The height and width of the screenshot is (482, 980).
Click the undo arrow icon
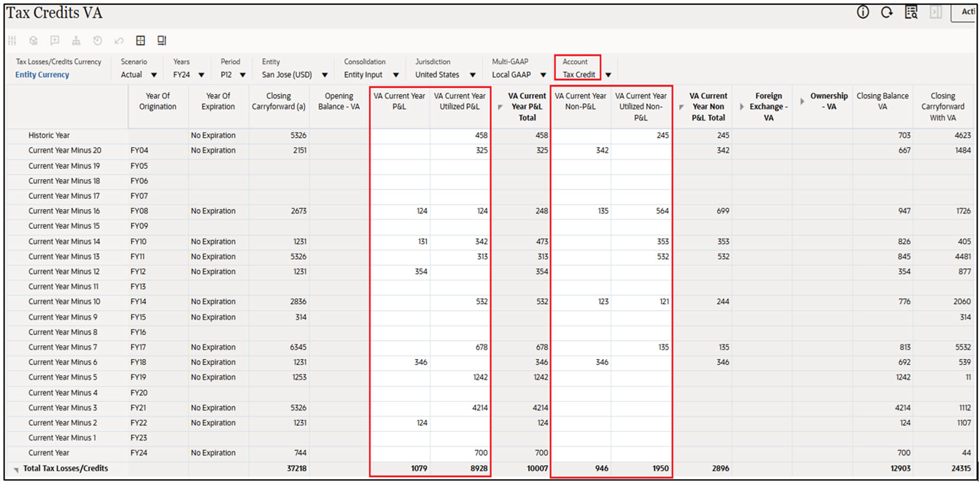click(119, 40)
